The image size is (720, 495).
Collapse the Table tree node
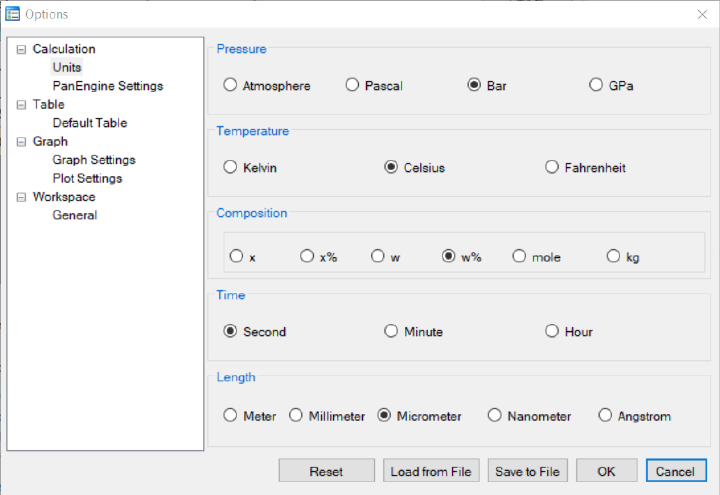[x=21, y=105]
